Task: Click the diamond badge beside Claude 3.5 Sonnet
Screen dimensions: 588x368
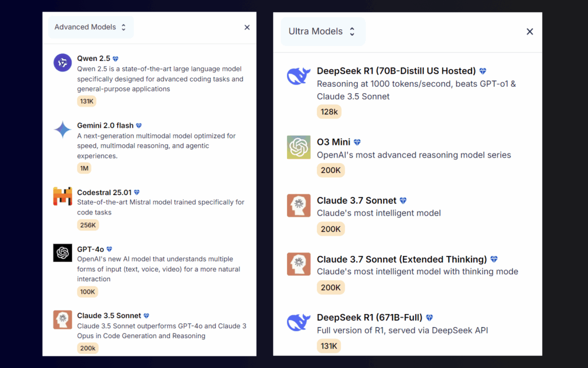Action: pos(146,316)
